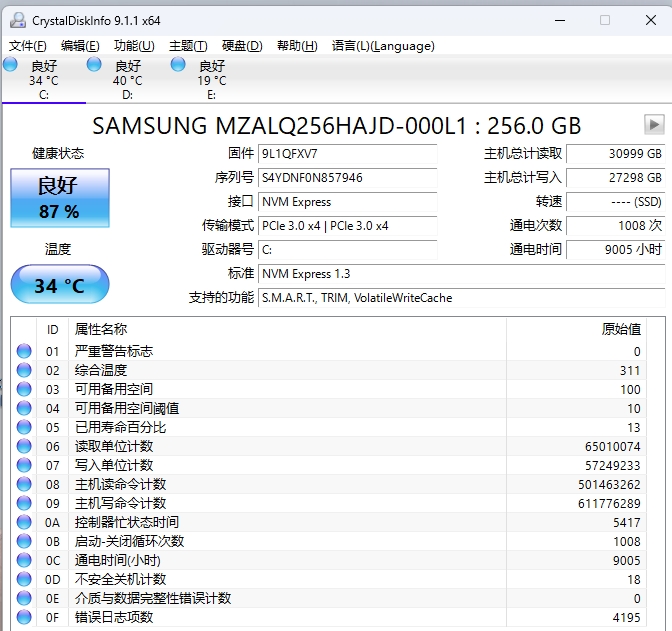Image resolution: width=672 pixels, height=631 pixels.
Task: Click the 良好 87 % health status button
Action: [x=60, y=198]
